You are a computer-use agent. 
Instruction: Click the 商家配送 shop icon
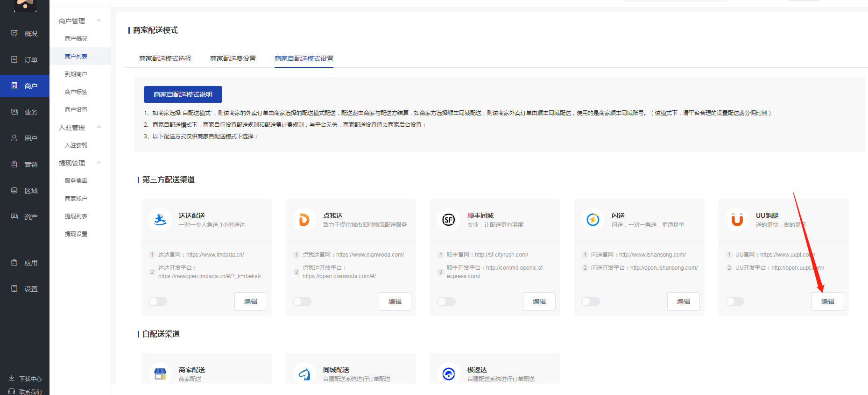(x=160, y=374)
